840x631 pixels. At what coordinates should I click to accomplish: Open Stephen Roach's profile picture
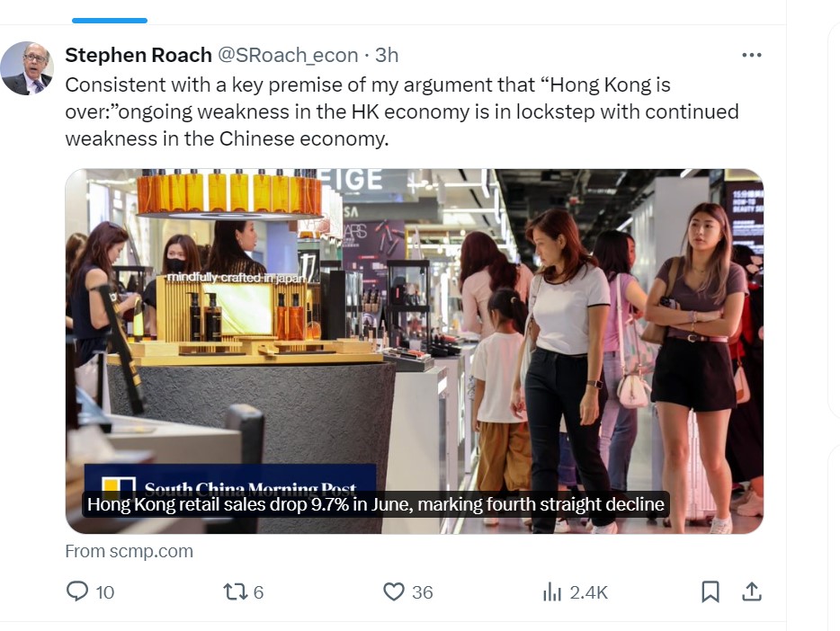(x=26, y=68)
